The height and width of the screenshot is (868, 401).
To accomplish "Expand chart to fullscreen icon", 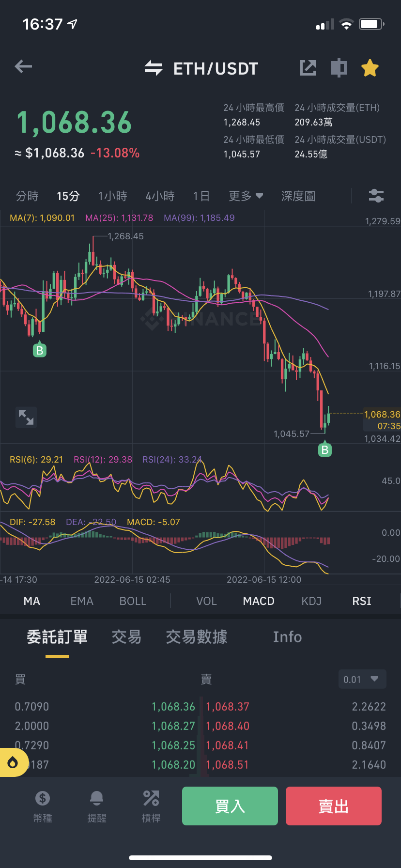I will point(26,417).
